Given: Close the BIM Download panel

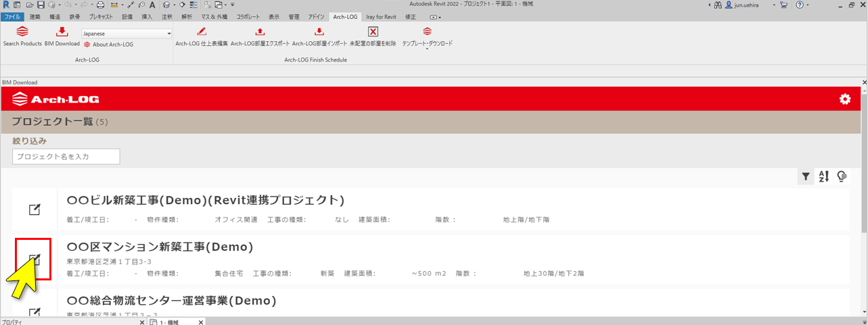Looking at the screenshot, I should [x=864, y=82].
